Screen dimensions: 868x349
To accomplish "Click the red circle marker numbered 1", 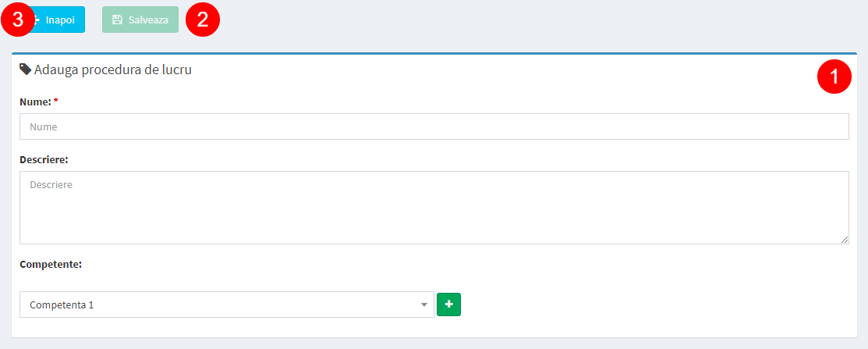I will (834, 77).
